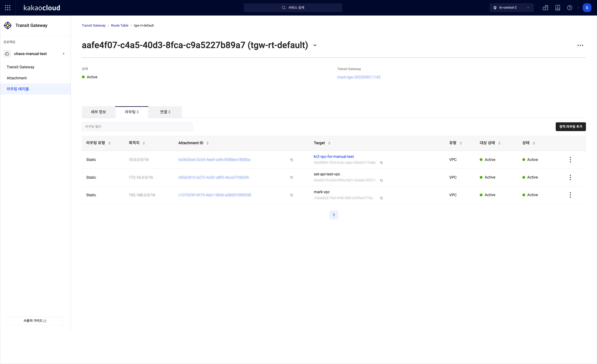Open the organization building icon in header
The height and width of the screenshot is (364, 597).
pos(545,8)
